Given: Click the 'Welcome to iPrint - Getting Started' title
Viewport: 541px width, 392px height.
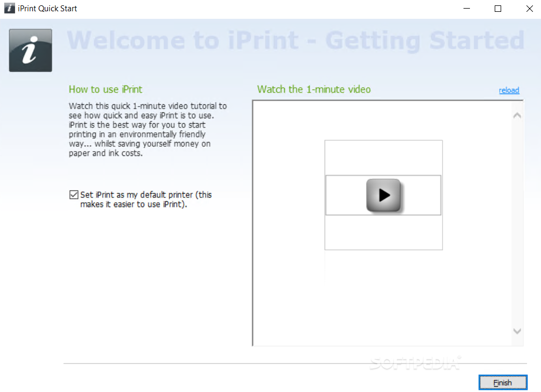Looking at the screenshot, I should [x=296, y=41].
